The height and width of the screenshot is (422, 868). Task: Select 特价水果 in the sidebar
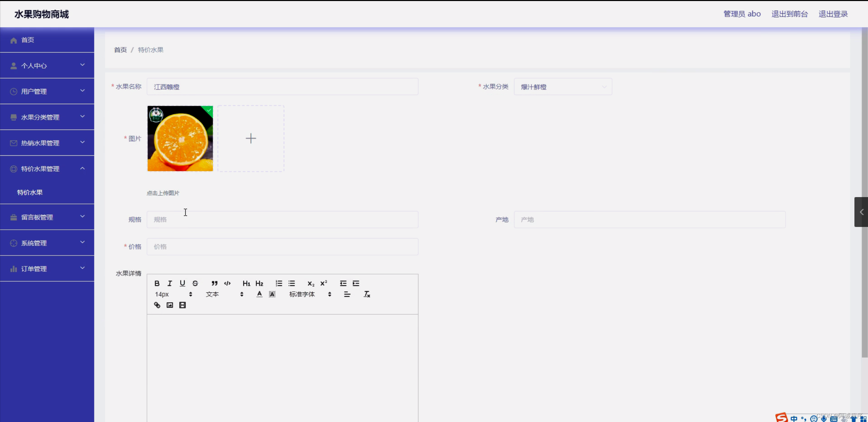pyautogui.click(x=30, y=192)
